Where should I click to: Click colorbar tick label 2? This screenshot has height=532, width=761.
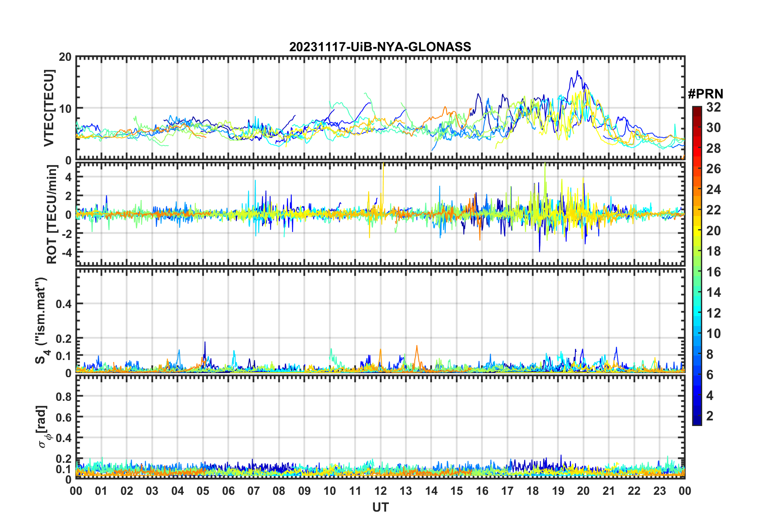pyautogui.click(x=710, y=416)
